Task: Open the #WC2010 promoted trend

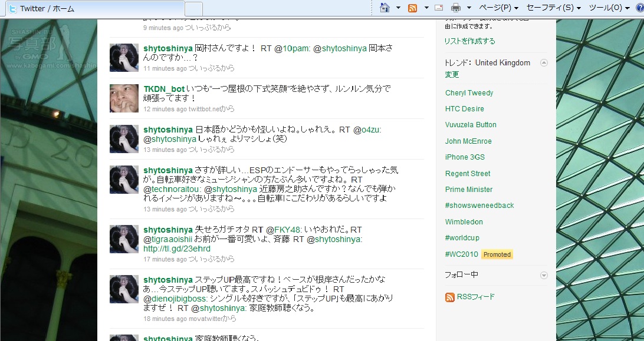Action: click(x=461, y=254)
